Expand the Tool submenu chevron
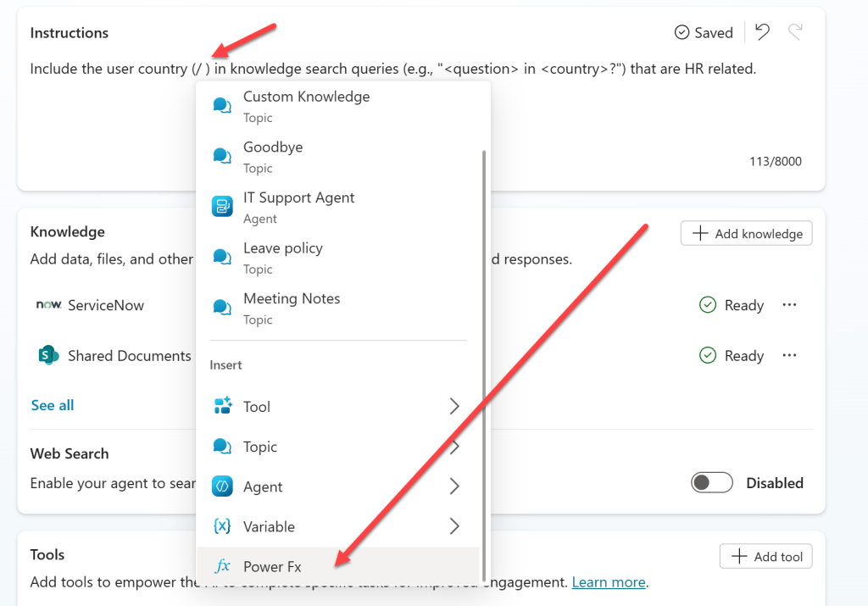The image size is (868, 606). [454, 406]
